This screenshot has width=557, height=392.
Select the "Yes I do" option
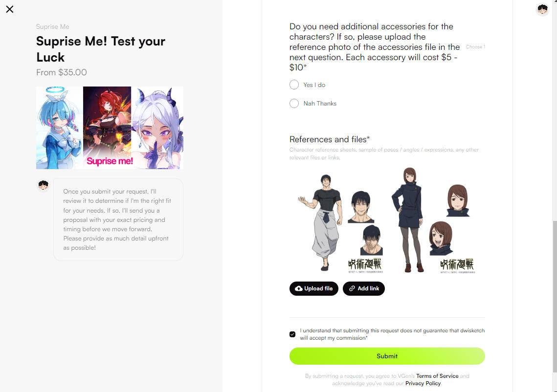click(294, 85)
